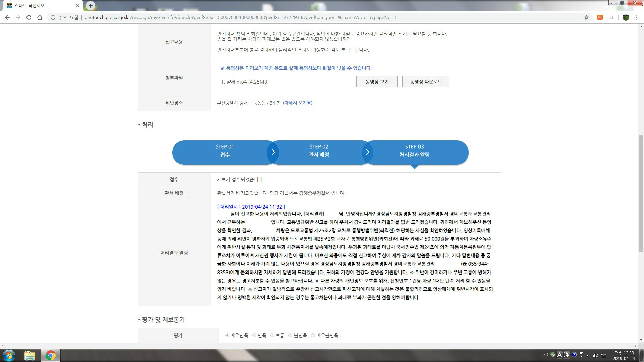The height and width of the screenshot is (362, 644).
Task: Expand 자세히 보기 for violation location
Action: [298, 103]
